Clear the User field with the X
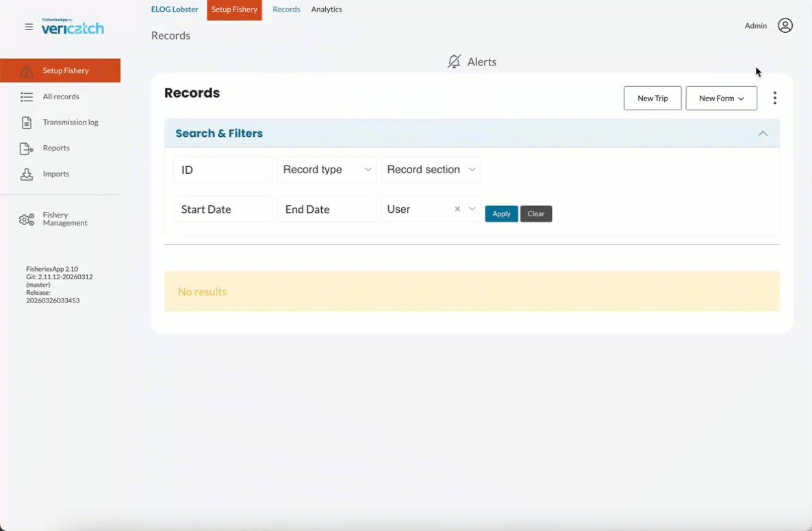Viewport: 812px width, 531px height. 457,209
